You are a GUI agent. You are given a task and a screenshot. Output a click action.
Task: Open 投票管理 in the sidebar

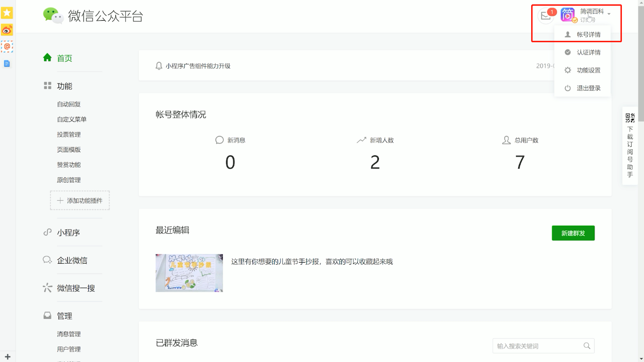tap(69, 134)
